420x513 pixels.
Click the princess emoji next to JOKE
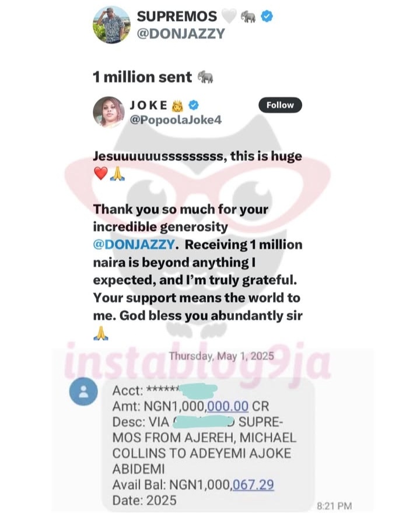(177, 106)
